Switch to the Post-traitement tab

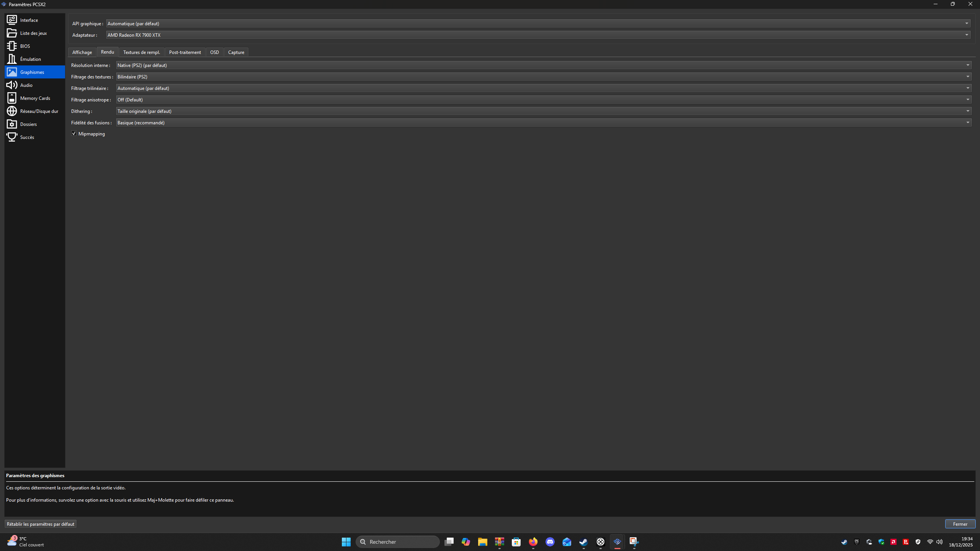click(185, 52)
